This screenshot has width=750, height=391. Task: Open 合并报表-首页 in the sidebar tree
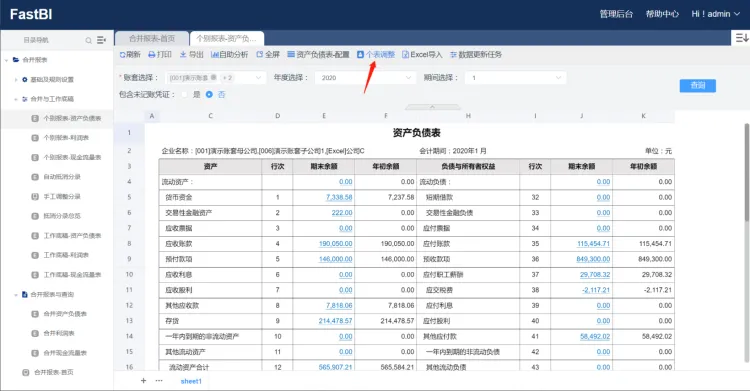[53, 372]
